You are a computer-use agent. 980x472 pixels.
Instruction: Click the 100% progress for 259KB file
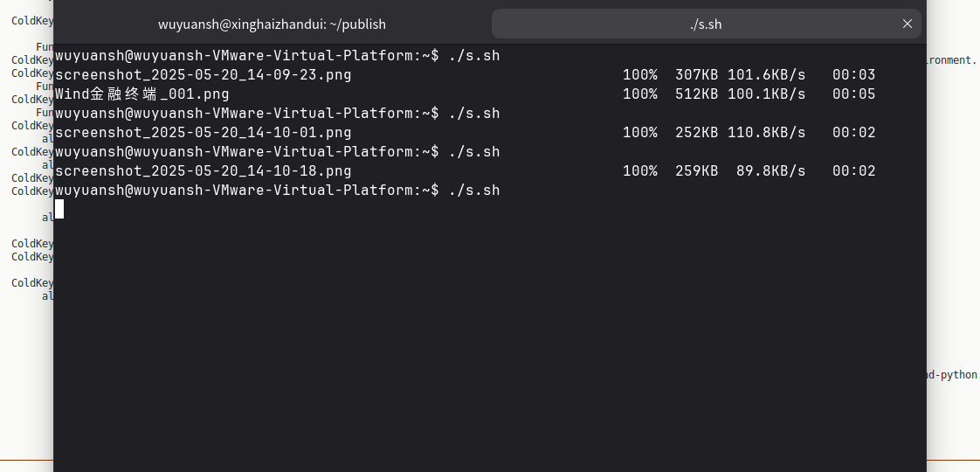pos(639,171)
